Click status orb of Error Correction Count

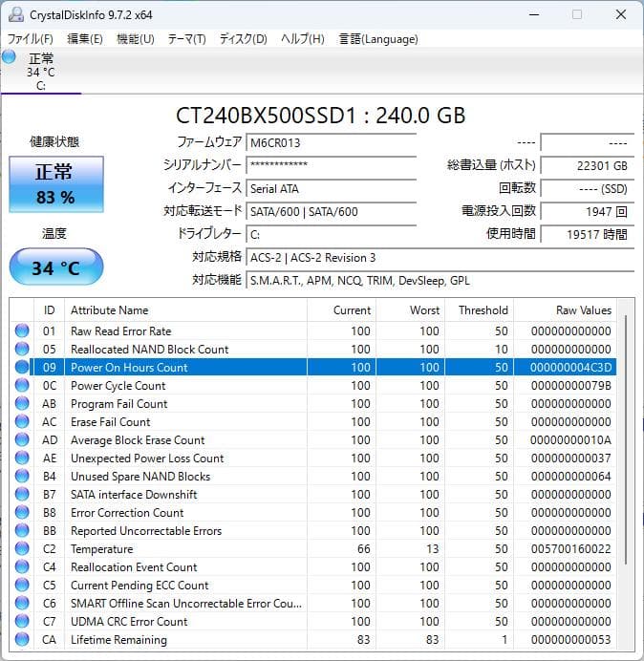(22, 512)
